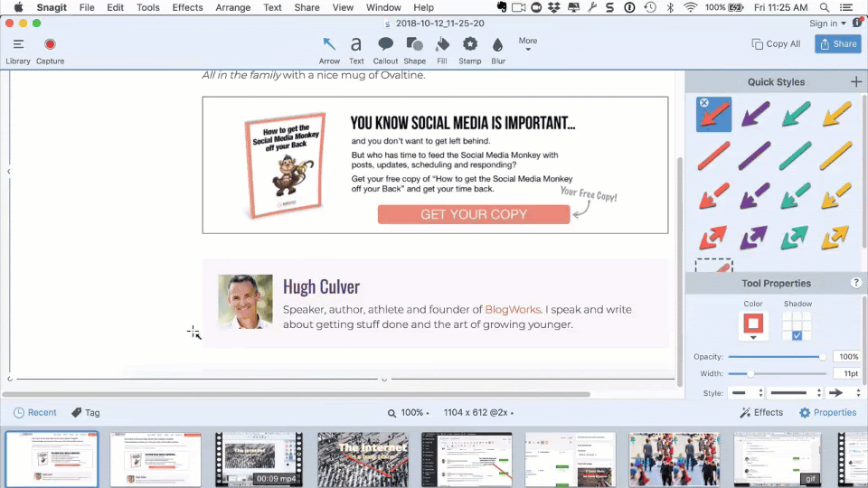Viewport: 868px width, 488px height.
Task: Open the Library panel
Action: pyautogui.click(x=18, y=51)
